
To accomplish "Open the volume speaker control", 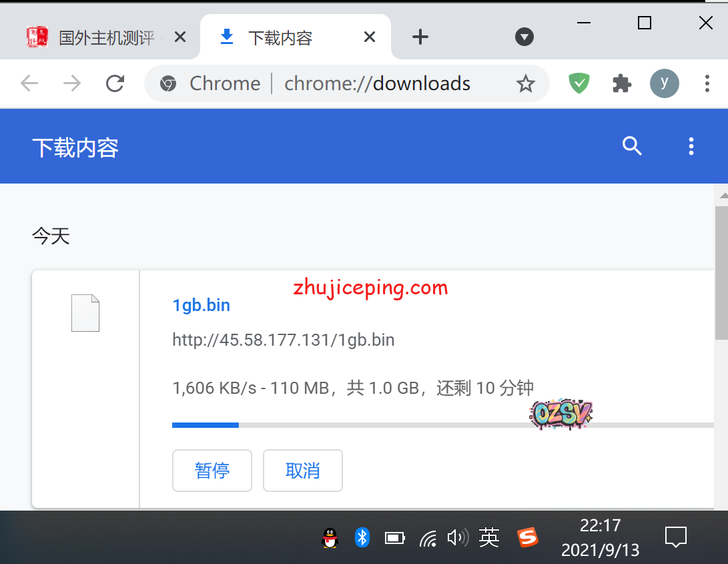I will tap(457, 537).
